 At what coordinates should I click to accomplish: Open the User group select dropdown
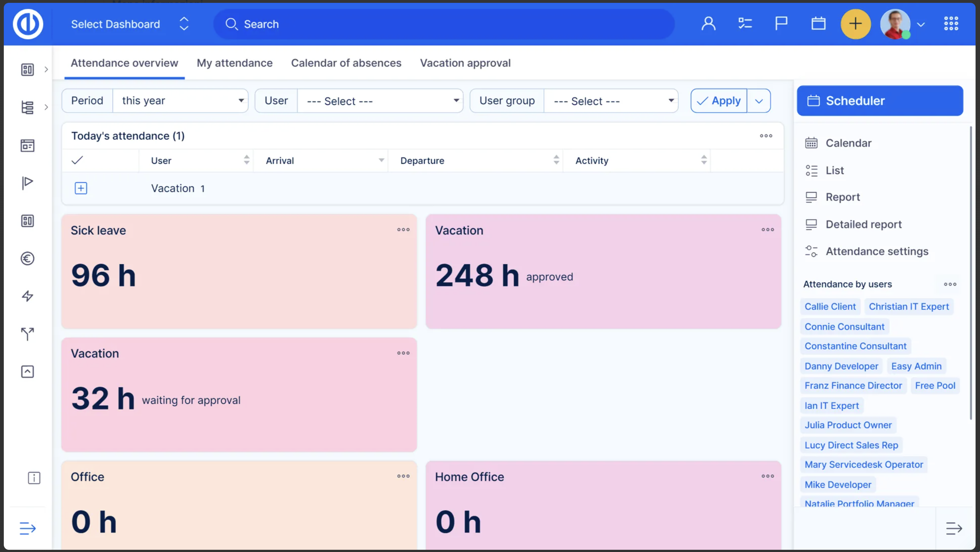pos(611,101)
